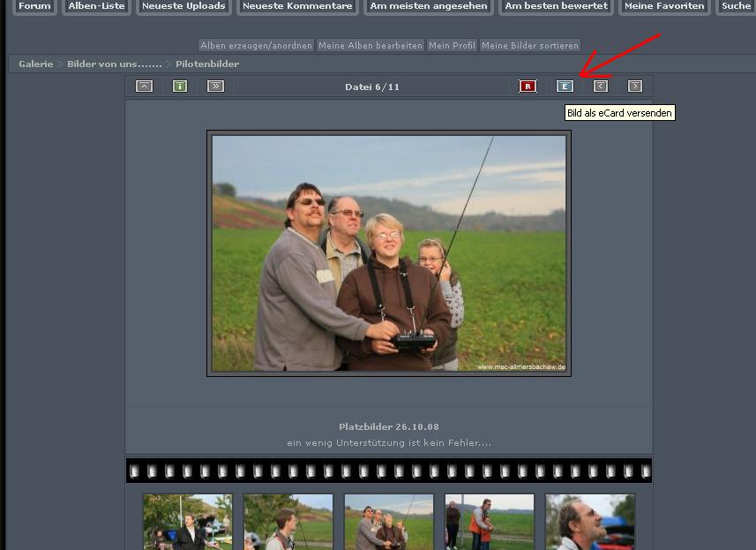
Task: Open the Forum menu button
Action: coord(35,6)
